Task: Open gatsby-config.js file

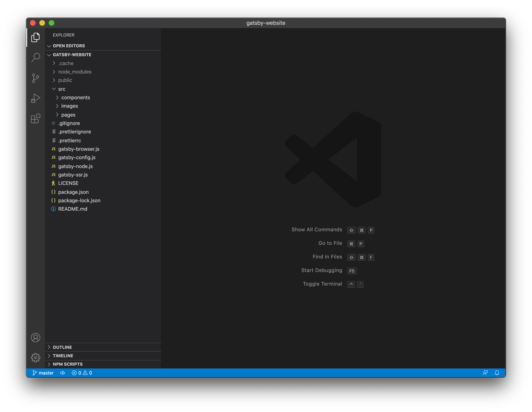Action: (103, 158)
